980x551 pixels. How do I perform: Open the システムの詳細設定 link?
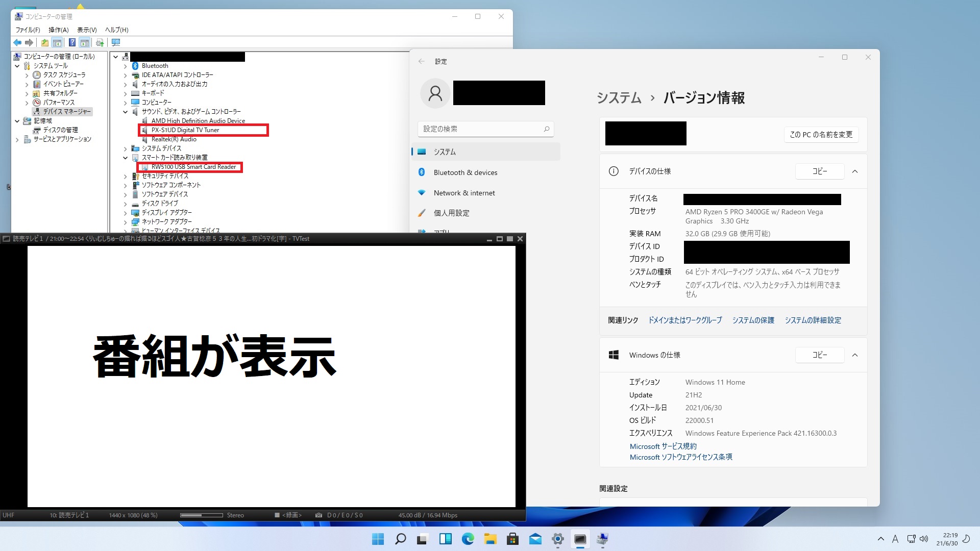click(x=813, y=320)
